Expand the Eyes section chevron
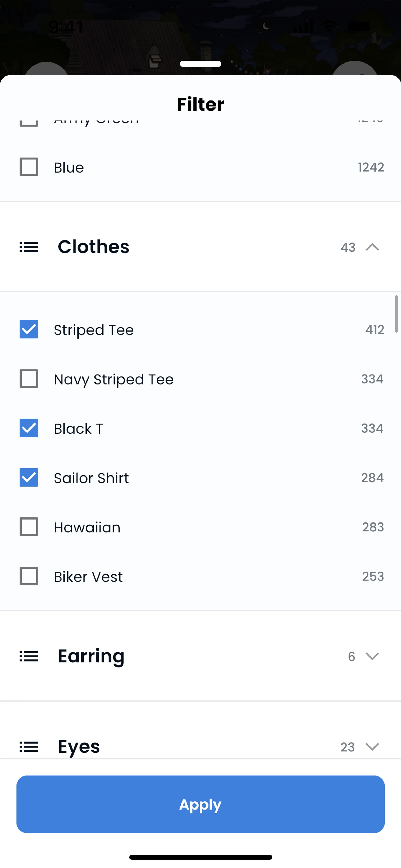401x868 pixels. [x=372, y=747]
